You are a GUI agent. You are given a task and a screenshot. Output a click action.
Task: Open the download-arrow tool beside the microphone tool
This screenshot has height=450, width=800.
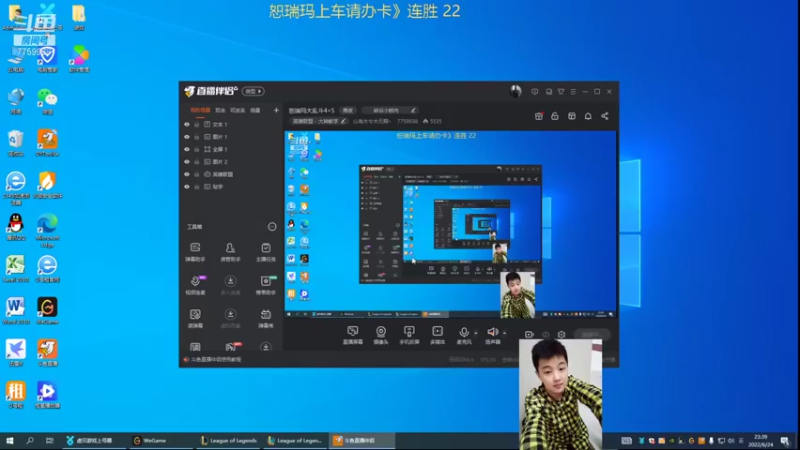click(230, 285)
